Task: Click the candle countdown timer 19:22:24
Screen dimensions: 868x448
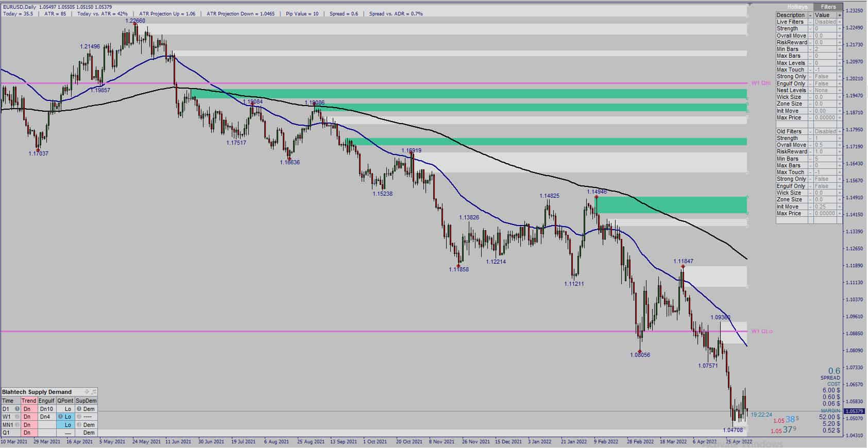Action: pos(761,415)
